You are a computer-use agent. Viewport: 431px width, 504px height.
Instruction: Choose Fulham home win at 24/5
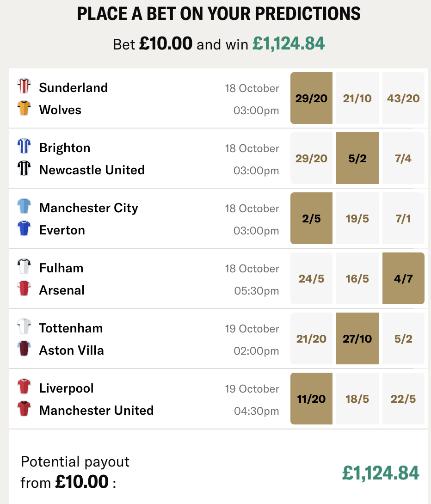311,278
